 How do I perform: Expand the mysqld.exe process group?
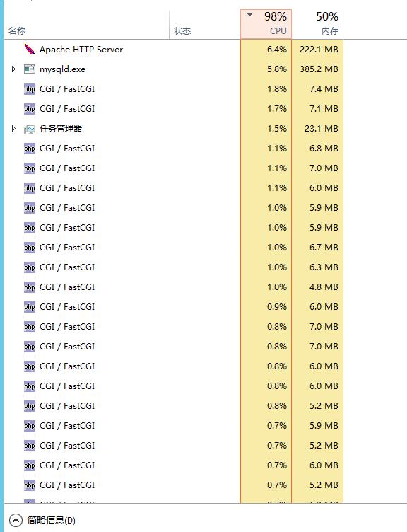[13, 69]
